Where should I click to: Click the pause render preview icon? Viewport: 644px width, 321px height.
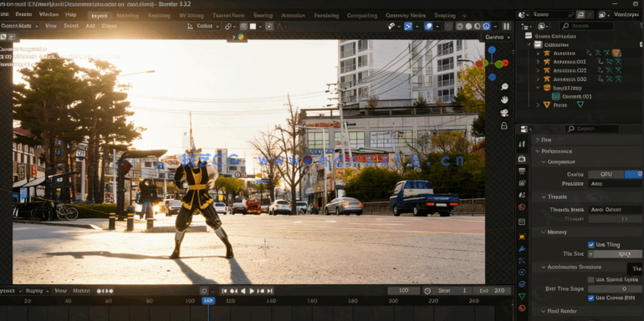pos(506,26)
